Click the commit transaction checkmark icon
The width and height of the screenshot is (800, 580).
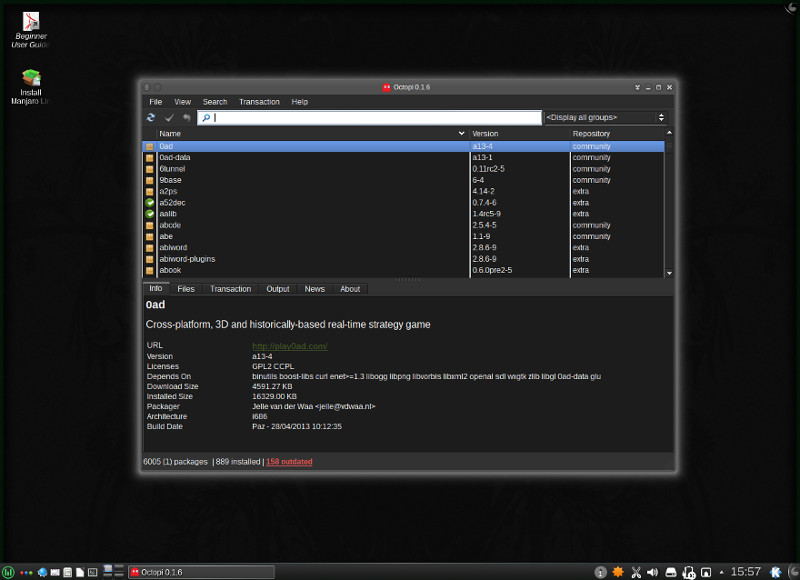169,118
